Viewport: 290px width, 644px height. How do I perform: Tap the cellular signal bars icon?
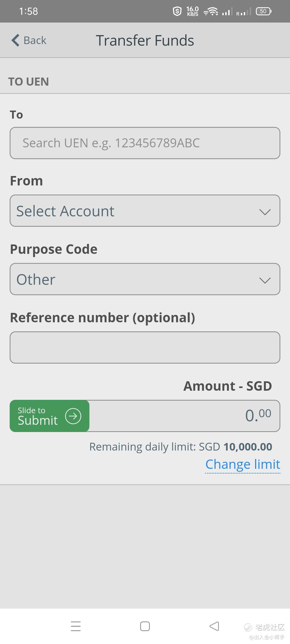[227, 12]
